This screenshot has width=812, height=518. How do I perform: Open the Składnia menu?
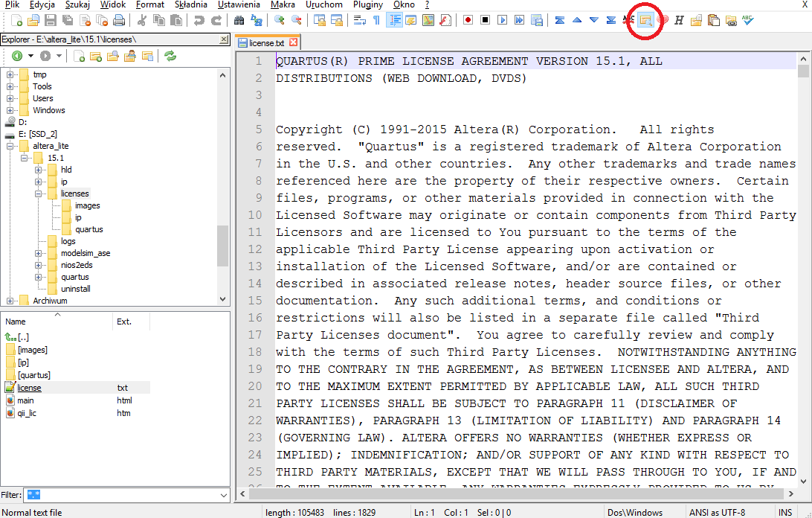coord(191,4)
